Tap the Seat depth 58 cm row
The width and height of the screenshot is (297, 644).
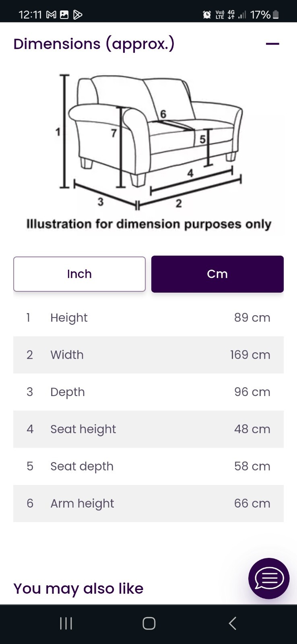coord(148,466)
